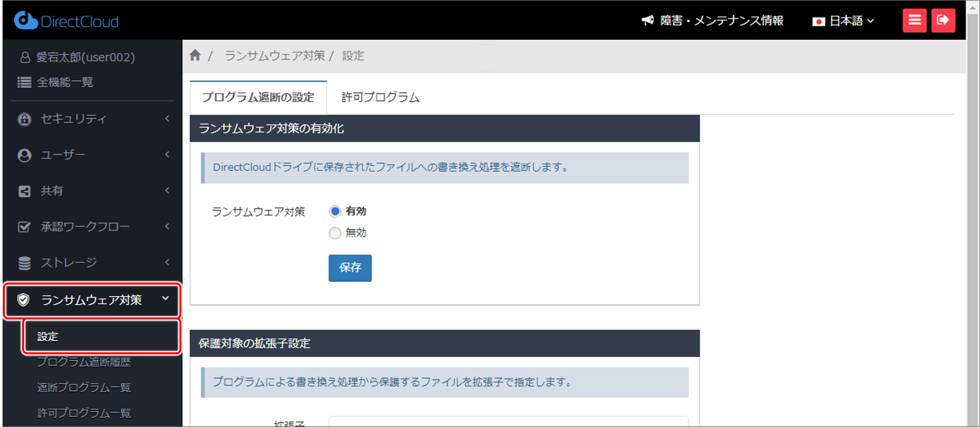
Task: Expand the 承認ワークフロー menu chevron
Action: click(x=167, y=226)
